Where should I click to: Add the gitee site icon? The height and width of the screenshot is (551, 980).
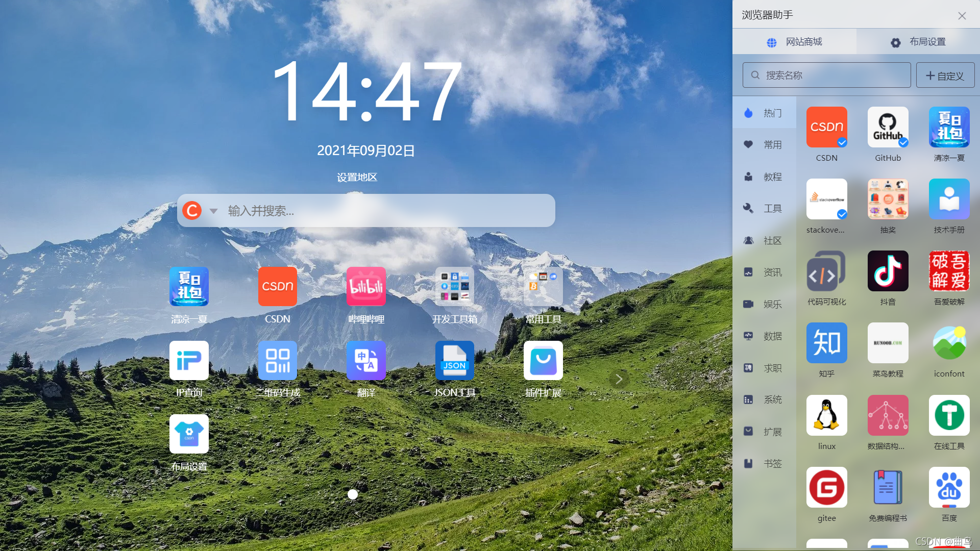click(826, 487)
